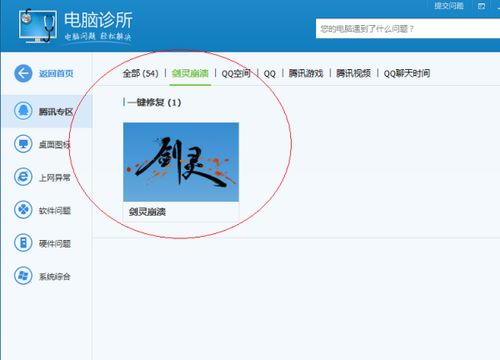Open the QQ空间 tab
This screenshot has width=500, height=360.
point(236,73)
